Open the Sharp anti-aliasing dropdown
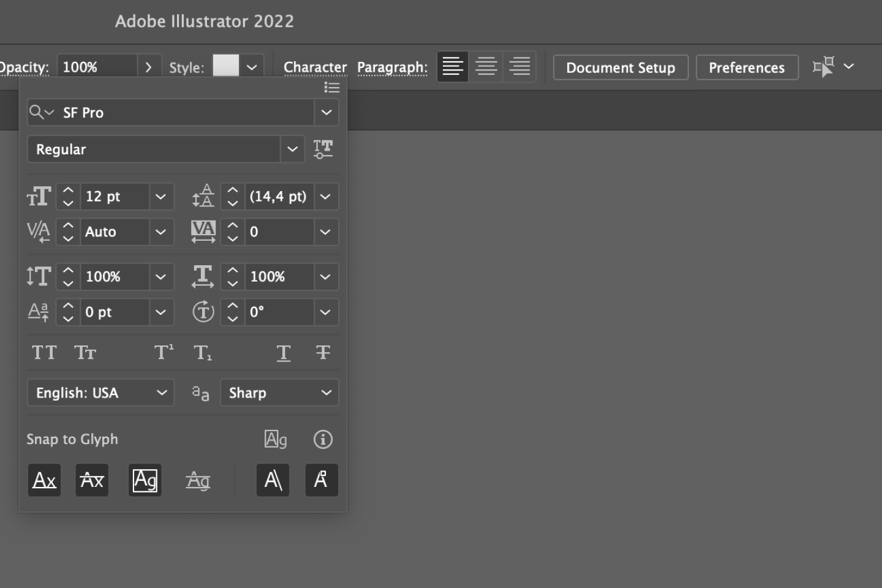Image resolution: width=882 pixels, height=588 pixels. point(279,393)
